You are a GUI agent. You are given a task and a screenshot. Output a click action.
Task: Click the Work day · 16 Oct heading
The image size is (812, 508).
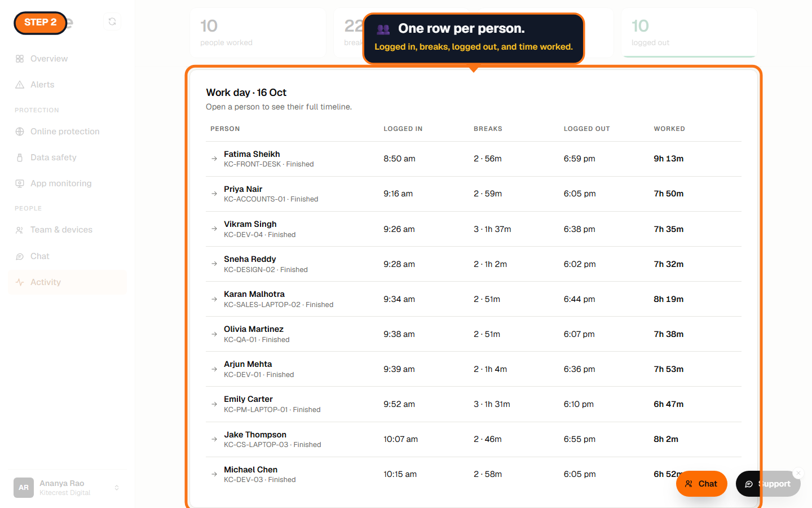point(246,93)
